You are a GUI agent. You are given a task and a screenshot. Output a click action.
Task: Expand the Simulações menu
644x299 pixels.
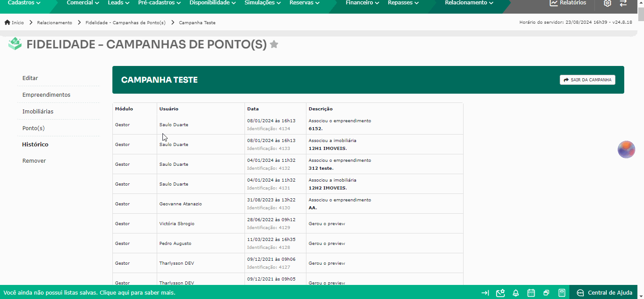263,3
